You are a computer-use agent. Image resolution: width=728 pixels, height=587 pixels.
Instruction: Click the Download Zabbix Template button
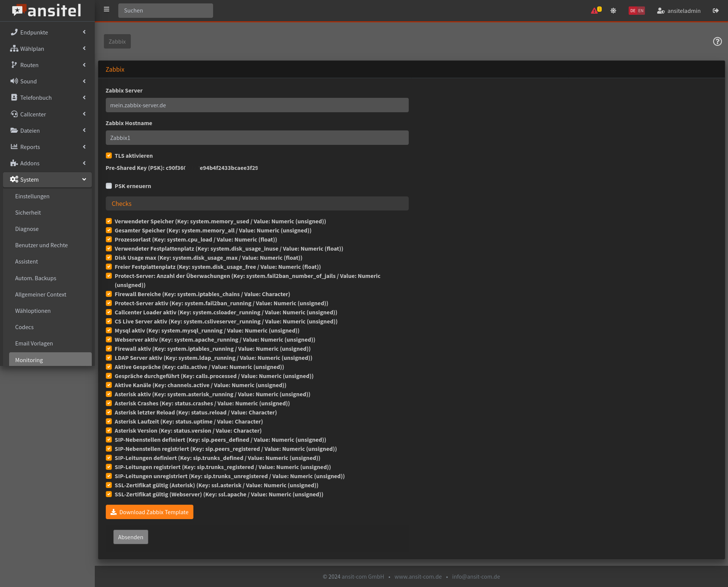click(149, 512)
